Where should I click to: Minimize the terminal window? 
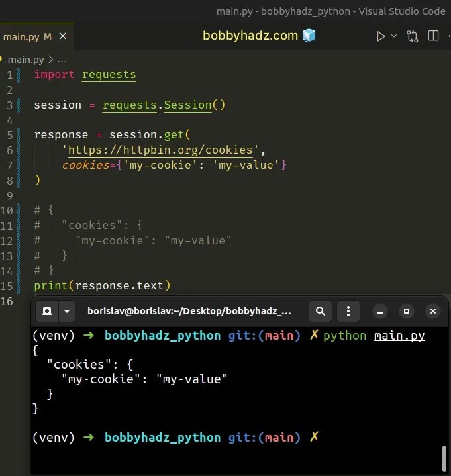coord(380,311)
